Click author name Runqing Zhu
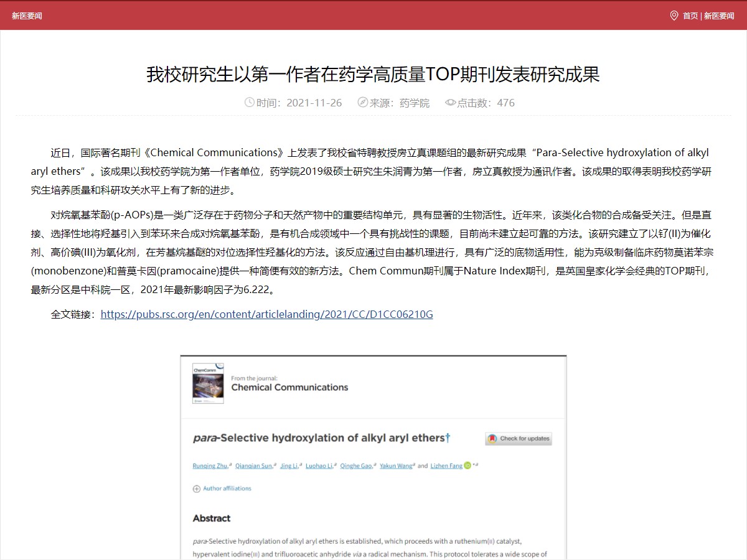 (x=210, y=465)
